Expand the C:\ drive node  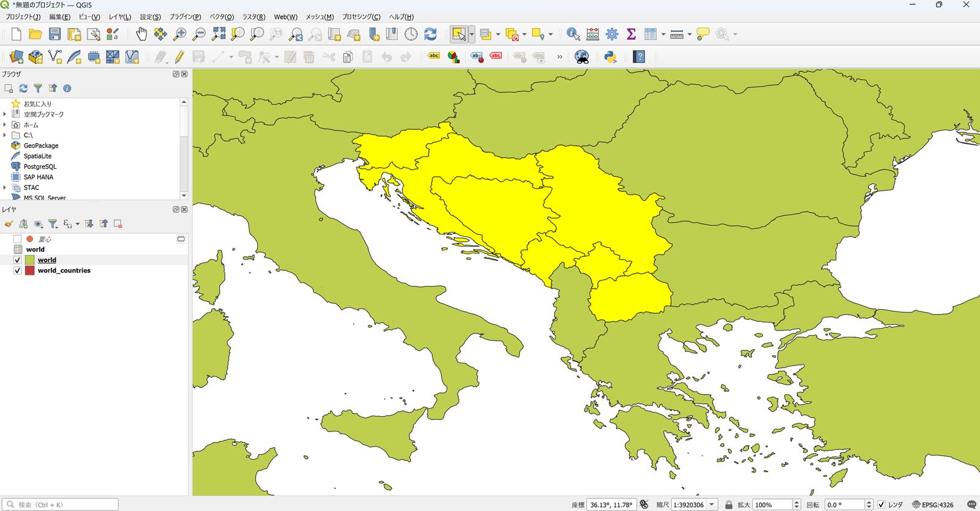click(5, 135)
